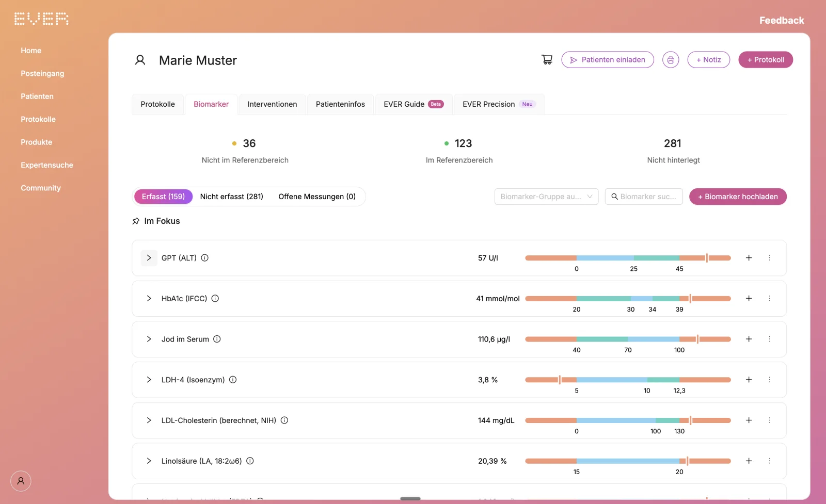Screen dimensions: 826x504
Task: Switch to Nicht erfasst (281) filter
Action: click(231, 197)
